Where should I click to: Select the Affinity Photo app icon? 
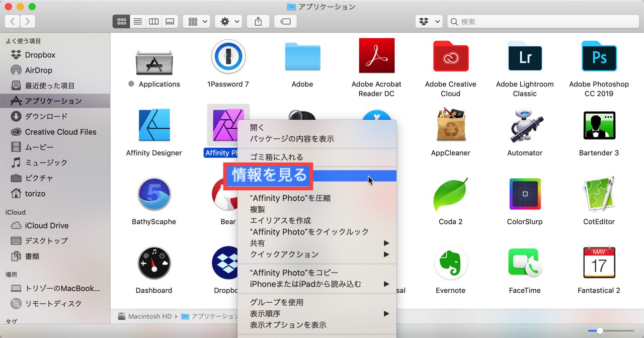click(x=228, y=125)
